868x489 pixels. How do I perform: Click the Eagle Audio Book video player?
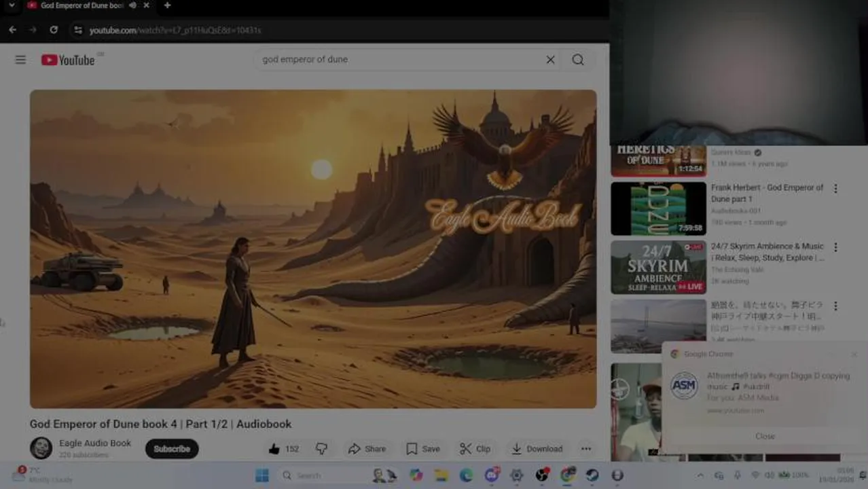[x=313, y=249]
